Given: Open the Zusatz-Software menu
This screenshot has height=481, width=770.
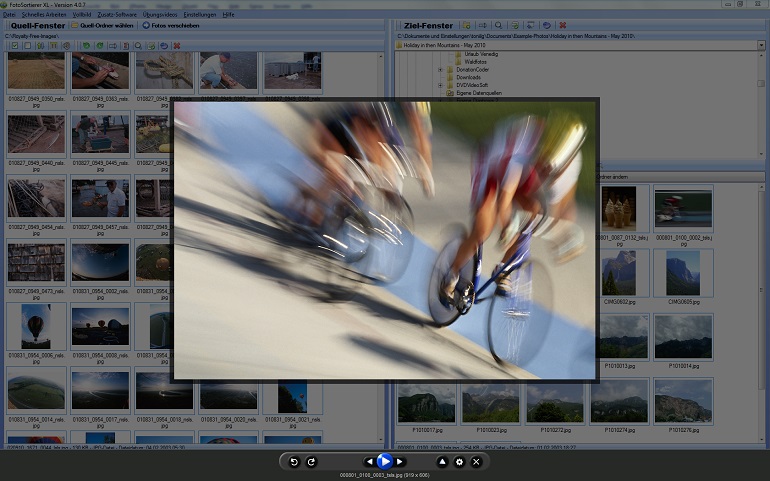Looking at the screenshot, I should click(117, 15).
